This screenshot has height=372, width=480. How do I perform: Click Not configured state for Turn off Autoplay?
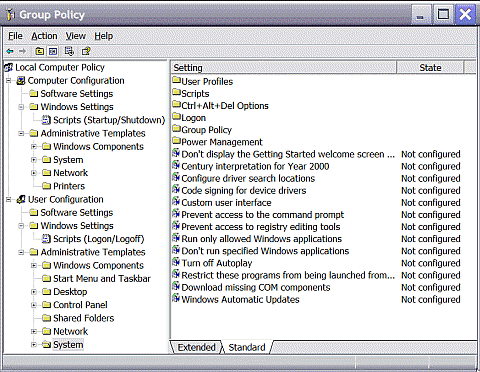click(431, 263)
